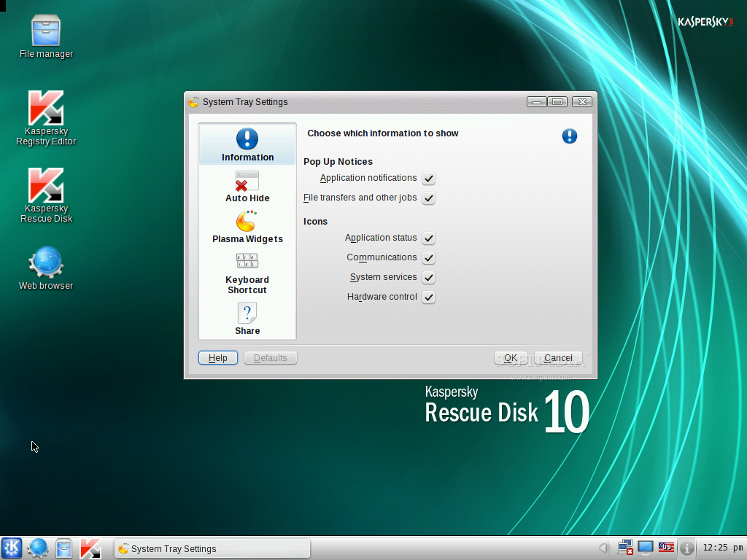Confirm settings with OK button
The image size is (747, 560).
tap(510, 357)
